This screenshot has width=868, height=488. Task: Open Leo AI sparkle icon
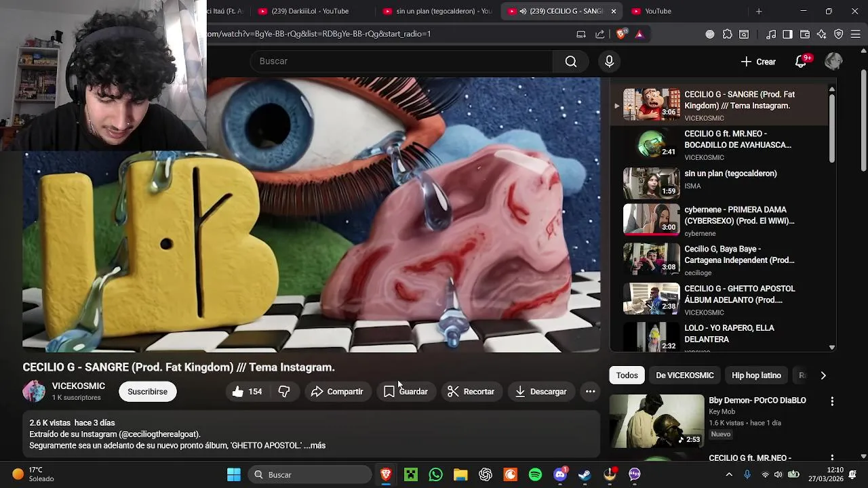pyautogui.click(x=822, y=34)
